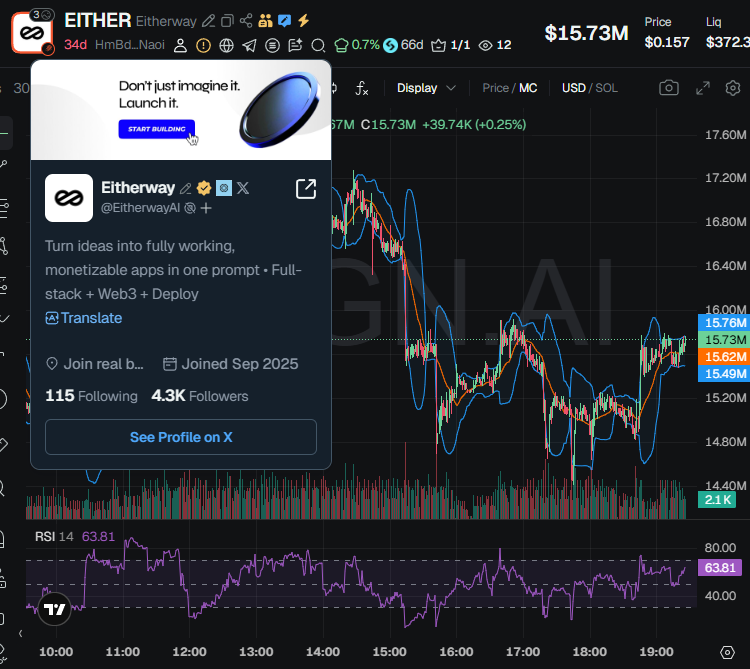Viewport: 750px width, 669px height.
Task: Open profile in new window via external-link icon
Action: pos(306,189)
